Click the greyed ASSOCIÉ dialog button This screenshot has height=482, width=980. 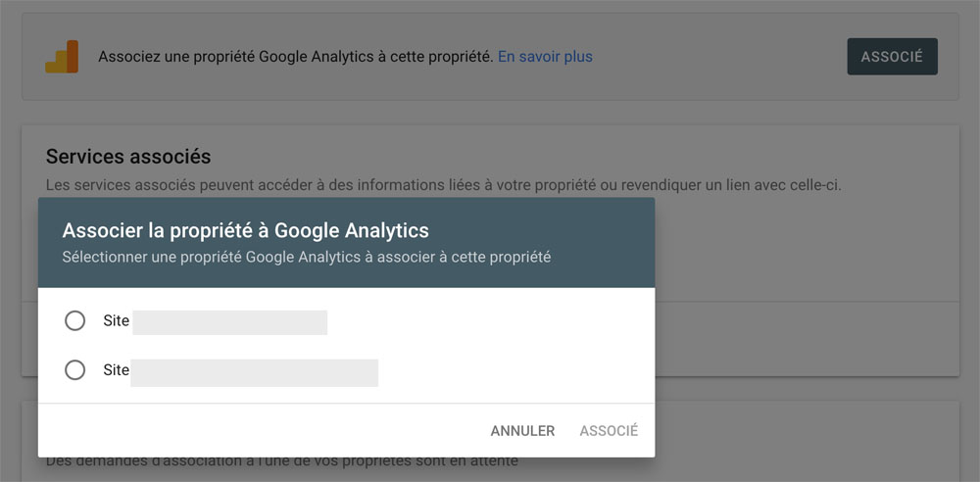(609, 431)
